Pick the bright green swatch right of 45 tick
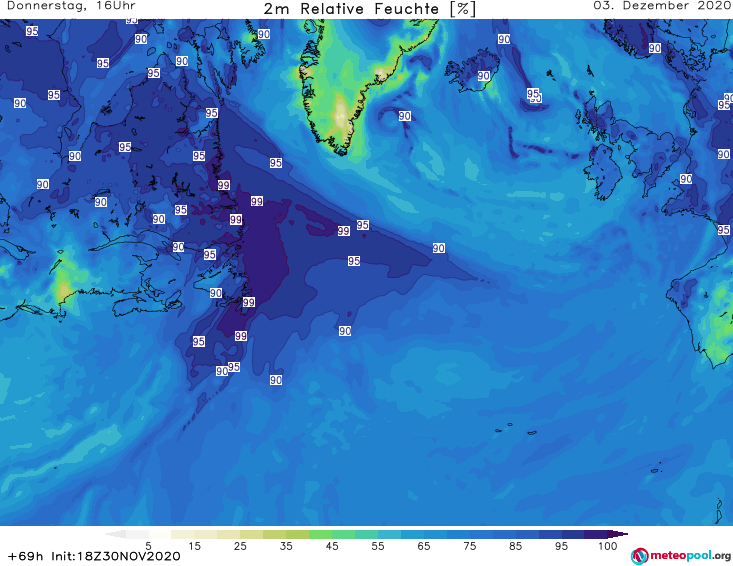 (344, 534)
